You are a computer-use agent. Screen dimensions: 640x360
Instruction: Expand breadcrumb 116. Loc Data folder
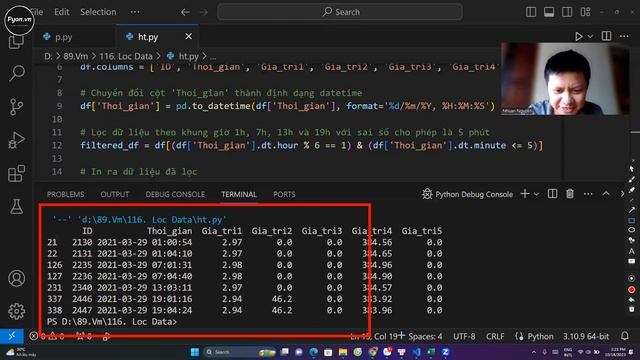(x=126, y=56)
